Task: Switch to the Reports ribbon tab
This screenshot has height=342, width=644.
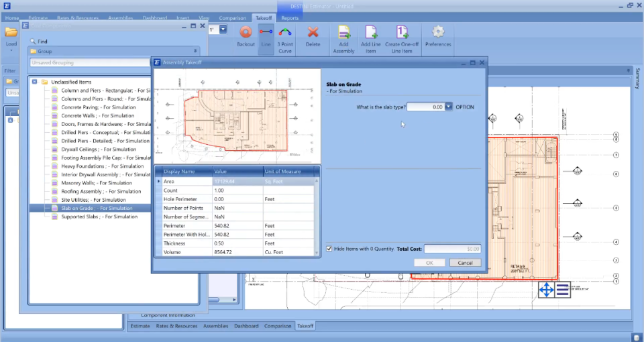Action: tap(290, 18)
